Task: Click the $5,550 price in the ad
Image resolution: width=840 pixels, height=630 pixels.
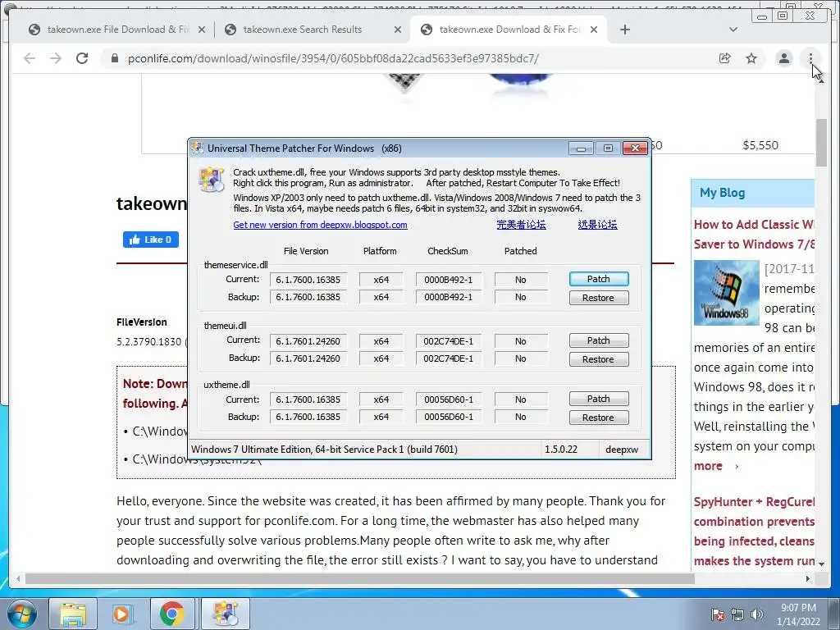Action: 760,145
